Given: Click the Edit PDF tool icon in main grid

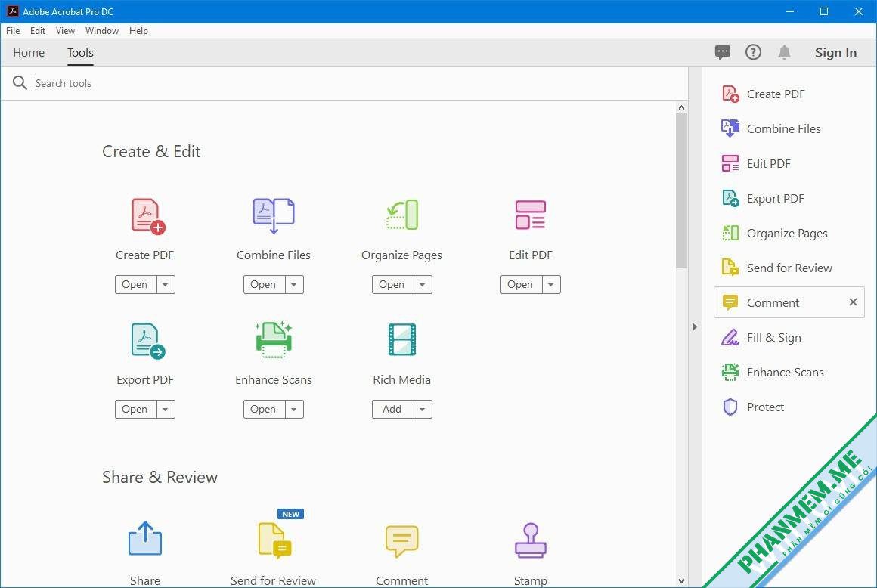Looking at the screenshot, I should (x=530, y=215).
